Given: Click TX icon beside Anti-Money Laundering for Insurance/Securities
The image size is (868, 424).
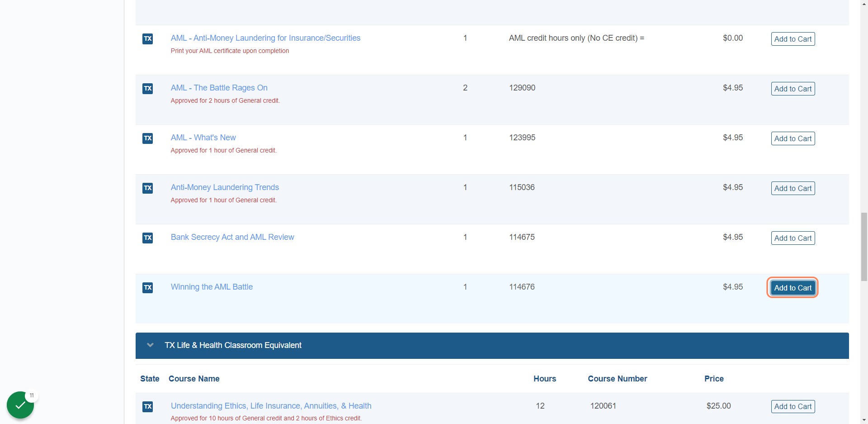Looking at the screenshot, I should coord(148,38).
